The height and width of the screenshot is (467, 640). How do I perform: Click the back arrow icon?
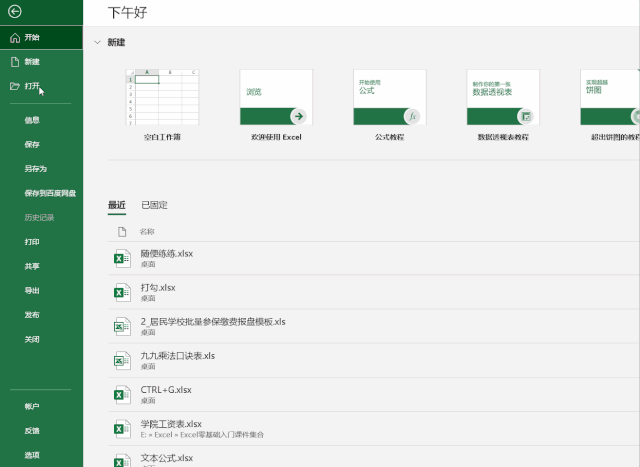tap(15, 11)
